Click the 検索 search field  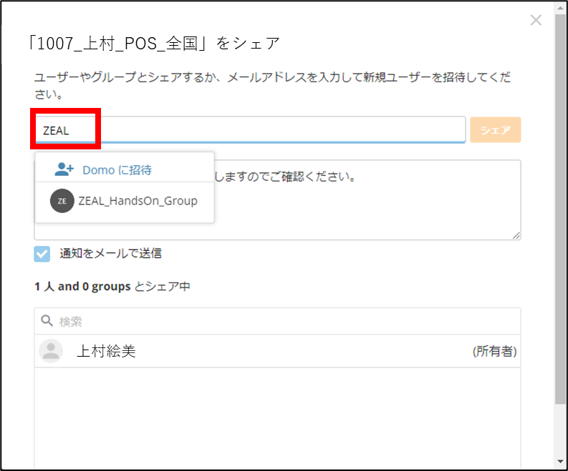[277, 321]
